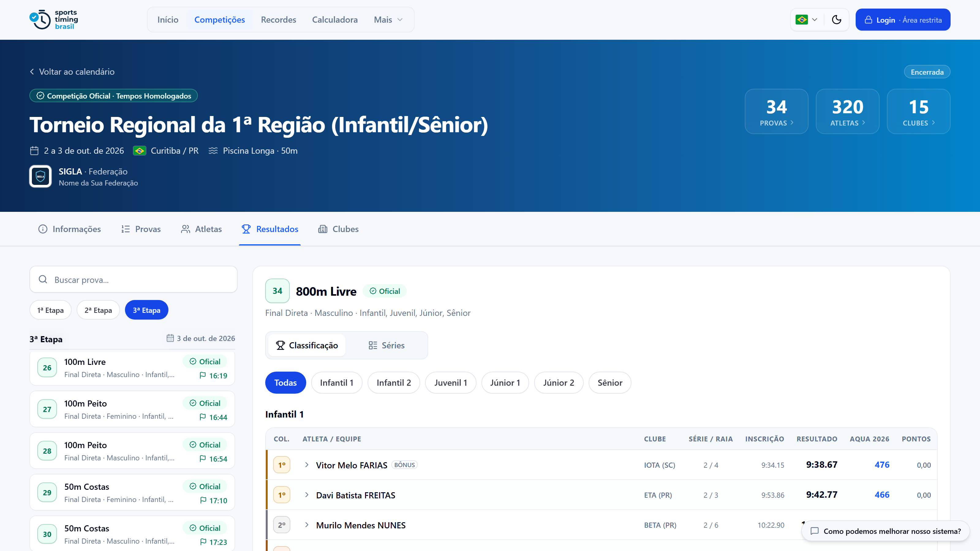Screen dimensions: 980x551
Task: Select the Infantil 2 category filter
Action: [393, 383]
